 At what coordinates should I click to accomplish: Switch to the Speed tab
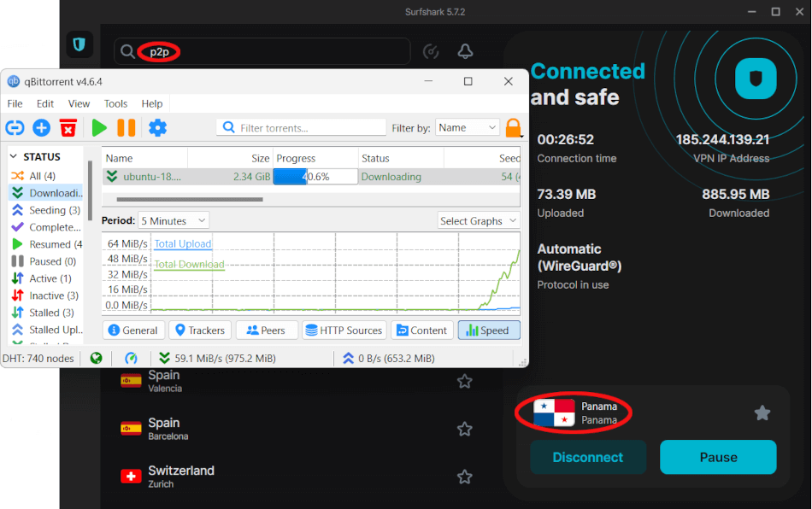[x=489, y=330]
